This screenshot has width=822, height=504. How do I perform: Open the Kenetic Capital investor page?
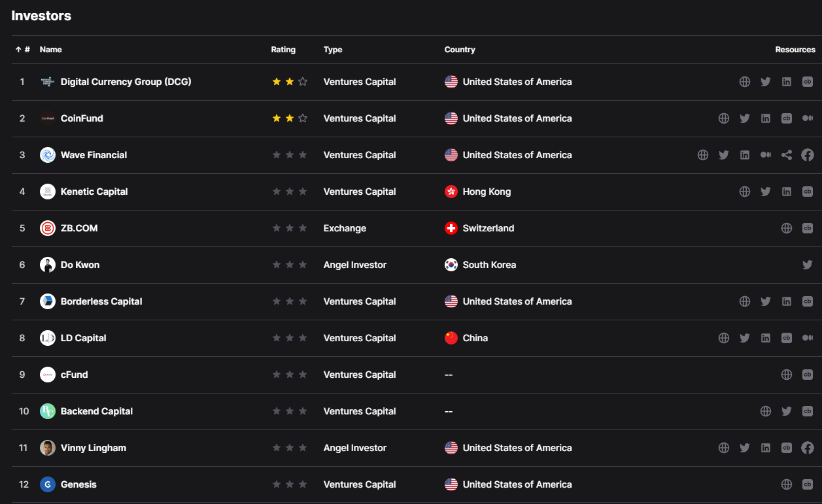94,192
